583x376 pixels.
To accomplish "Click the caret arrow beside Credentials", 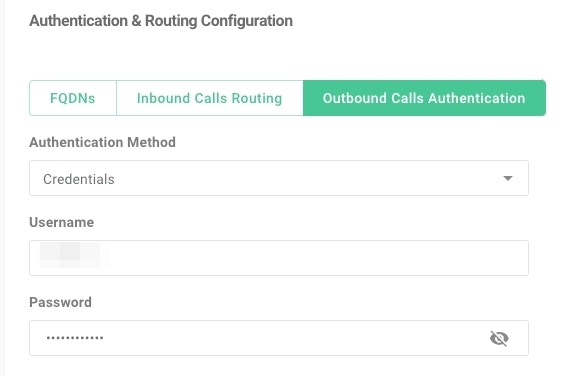I will coord(508,179).
